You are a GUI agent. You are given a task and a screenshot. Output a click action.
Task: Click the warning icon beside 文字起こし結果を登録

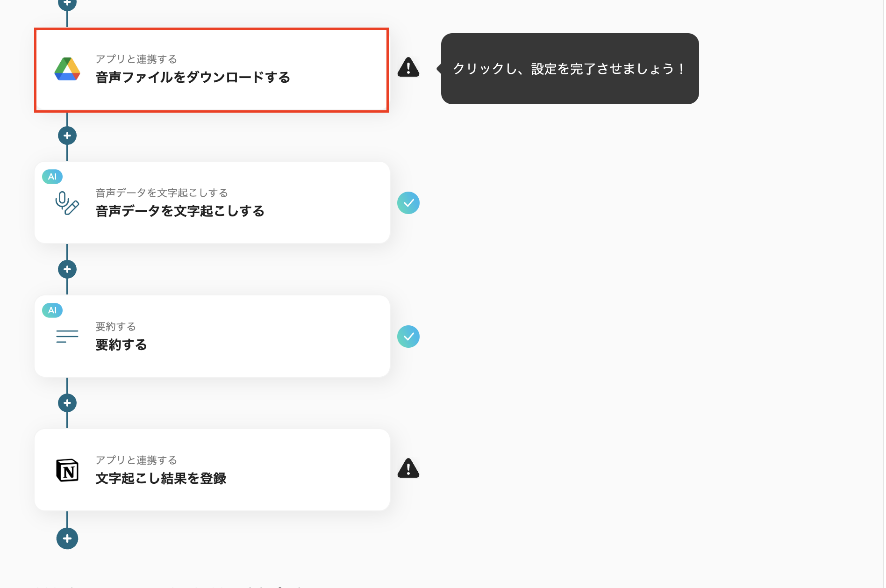408,469
